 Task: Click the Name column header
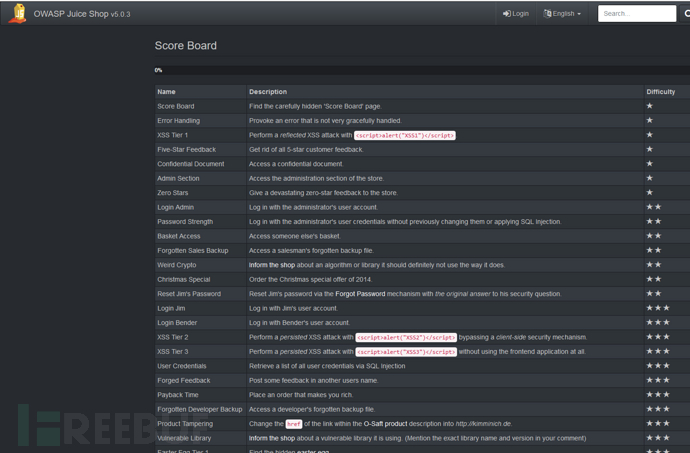(x=166, y=92)
